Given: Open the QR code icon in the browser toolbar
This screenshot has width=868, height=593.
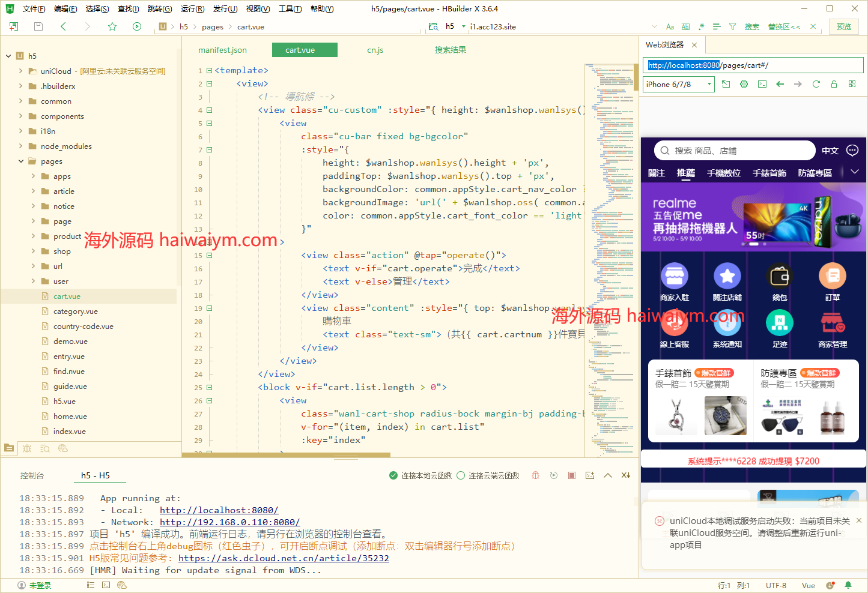Looking at the screenshot, I should coord(852,84).
